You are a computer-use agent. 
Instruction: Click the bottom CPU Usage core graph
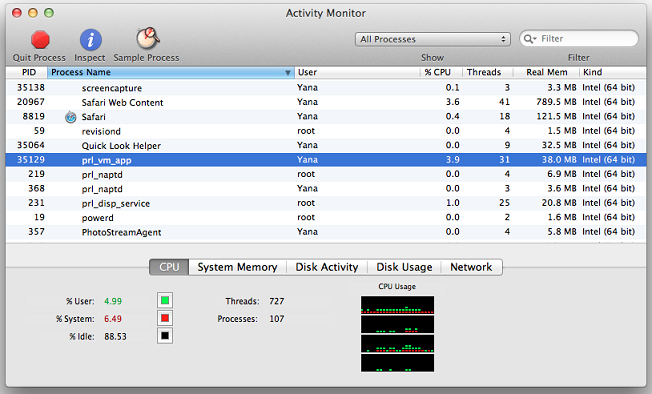(398, 363)
